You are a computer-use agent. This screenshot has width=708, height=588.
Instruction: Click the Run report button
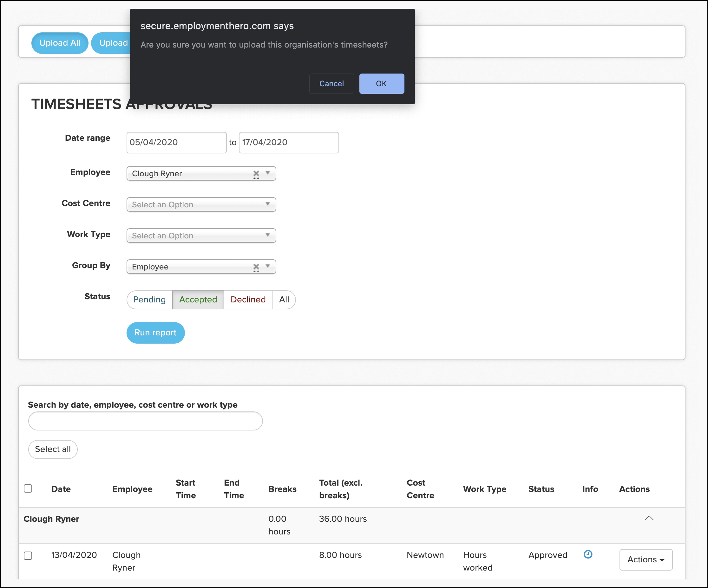tap(155, 333)
